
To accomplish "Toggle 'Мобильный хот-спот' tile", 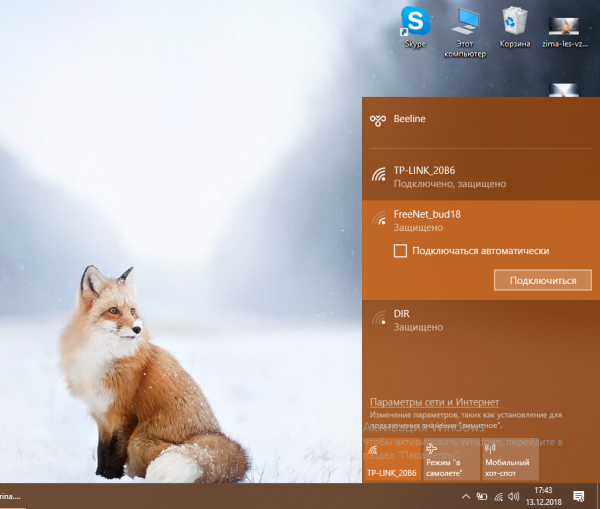I will [x=509, y=461].
